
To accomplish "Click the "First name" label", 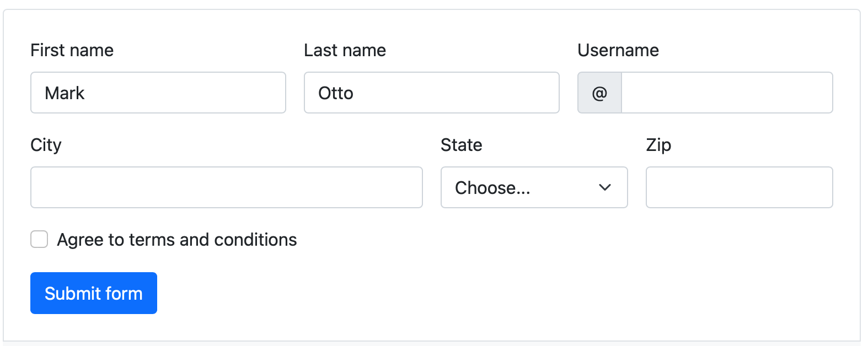I will (72, 50).
